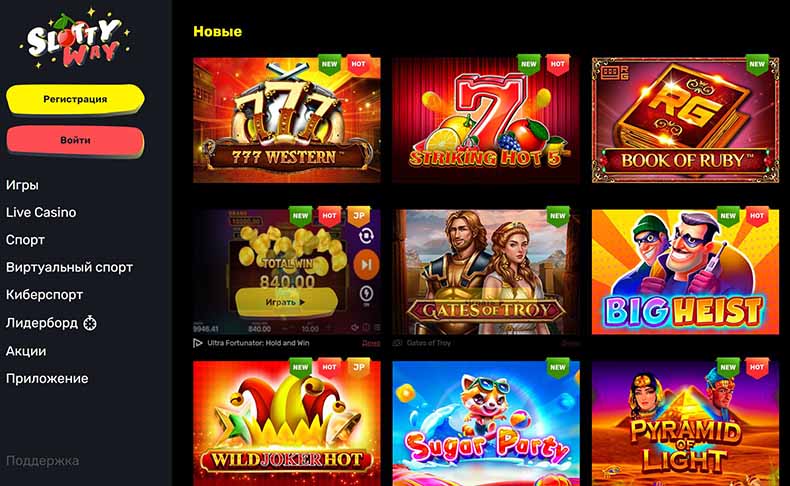Click the Поддержка support link
Viewport: 790px width, 486px height.
[x=42, y=461]
